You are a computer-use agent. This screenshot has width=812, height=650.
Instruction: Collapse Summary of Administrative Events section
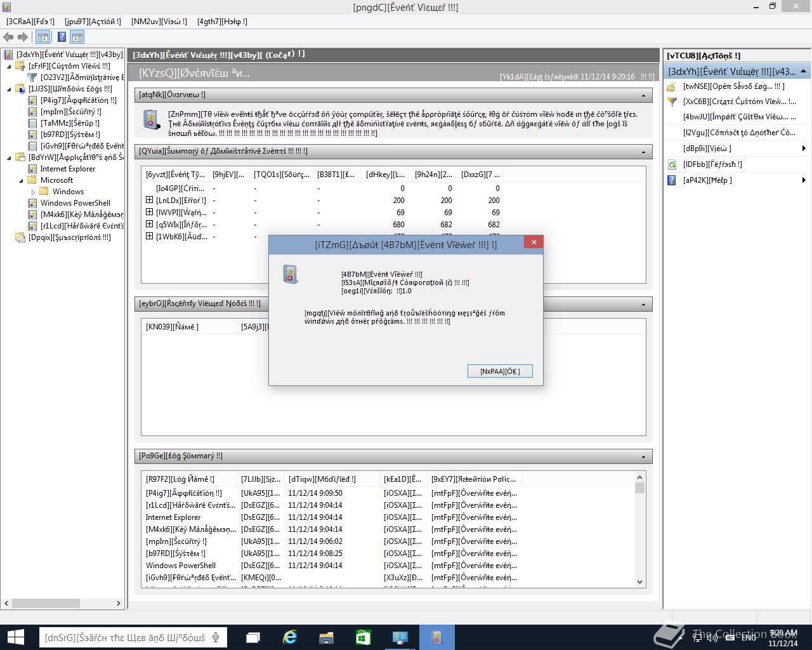click(644, 152)
